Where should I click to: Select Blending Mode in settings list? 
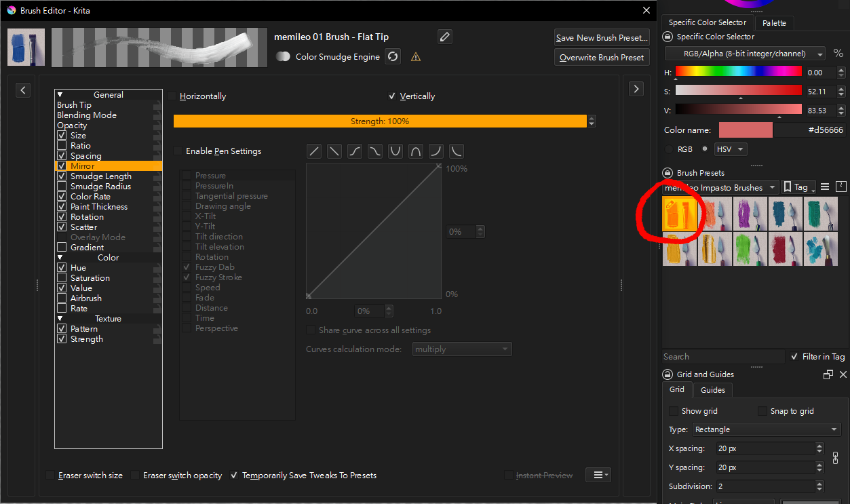[109, 115]
